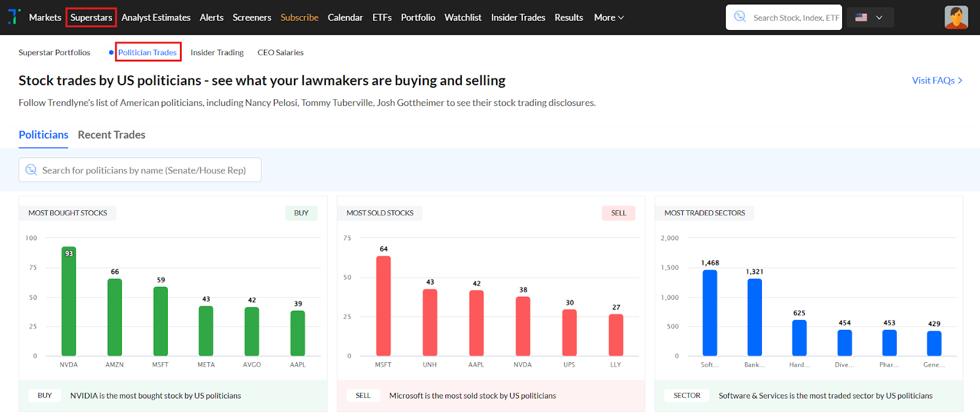980x415 pixels.
Task: Click the user profile avatar
Action: point(956,17)
